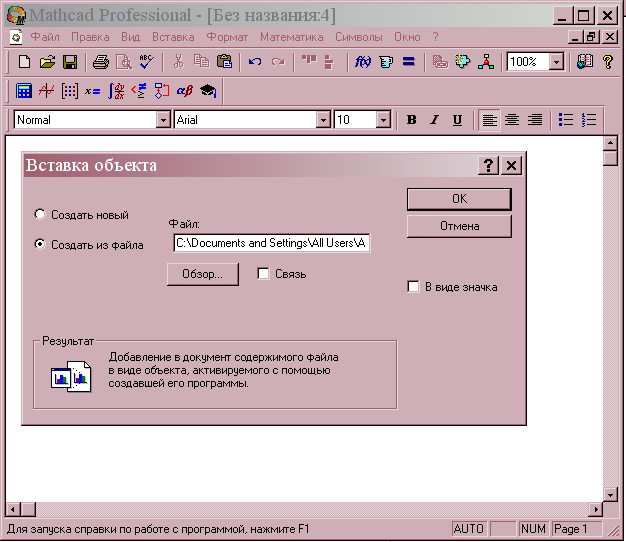This screenshot has height=542, width=626.
Task: Toggle bulleted list formatting
Action: tap(566, 120)
